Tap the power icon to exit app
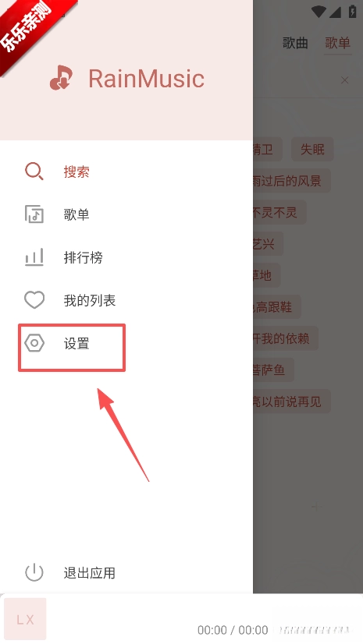This screenshot has height=644, width=363. [34, 572]
